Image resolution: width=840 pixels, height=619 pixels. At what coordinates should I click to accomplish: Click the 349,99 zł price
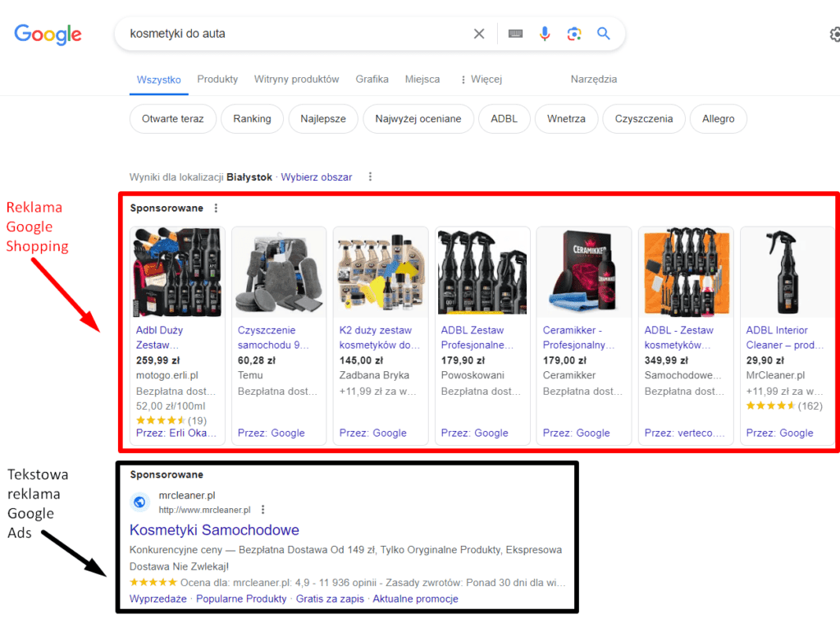pyautogui.click(x=666, y=360)
